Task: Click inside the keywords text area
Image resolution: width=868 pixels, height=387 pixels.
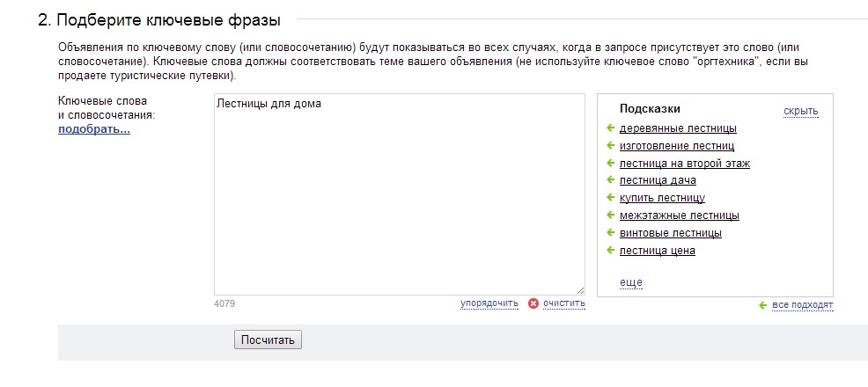Action: (x=399, y=193)
